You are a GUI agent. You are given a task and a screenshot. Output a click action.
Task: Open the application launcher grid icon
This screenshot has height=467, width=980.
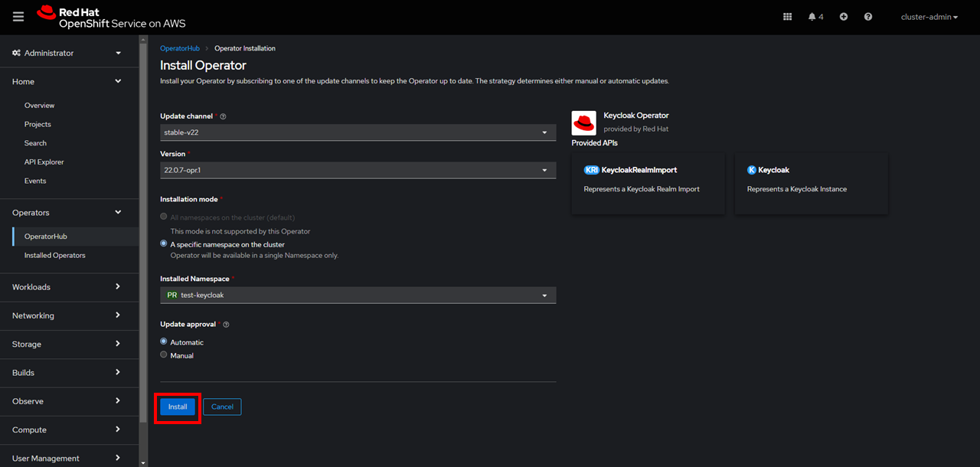[x=787, y=16]
